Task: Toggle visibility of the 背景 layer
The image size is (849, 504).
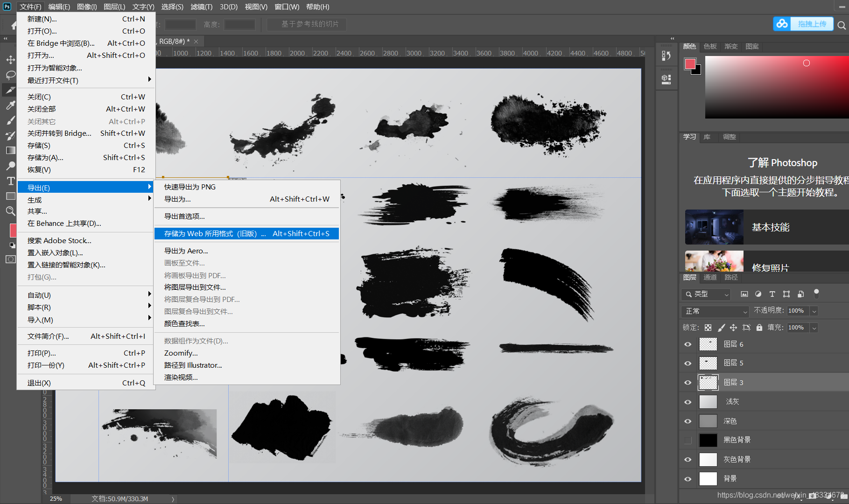Action: pyautogui.click(x=688, y=479)
